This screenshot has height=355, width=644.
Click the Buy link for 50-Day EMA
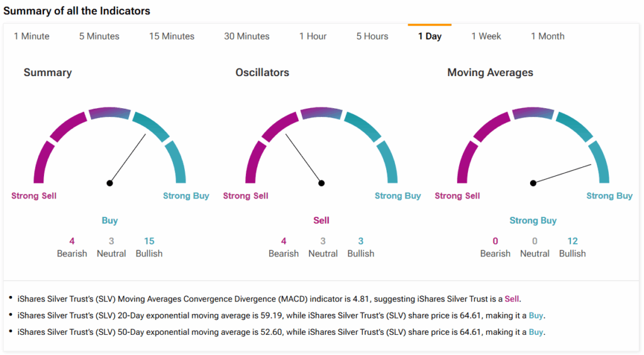[536, 332]
